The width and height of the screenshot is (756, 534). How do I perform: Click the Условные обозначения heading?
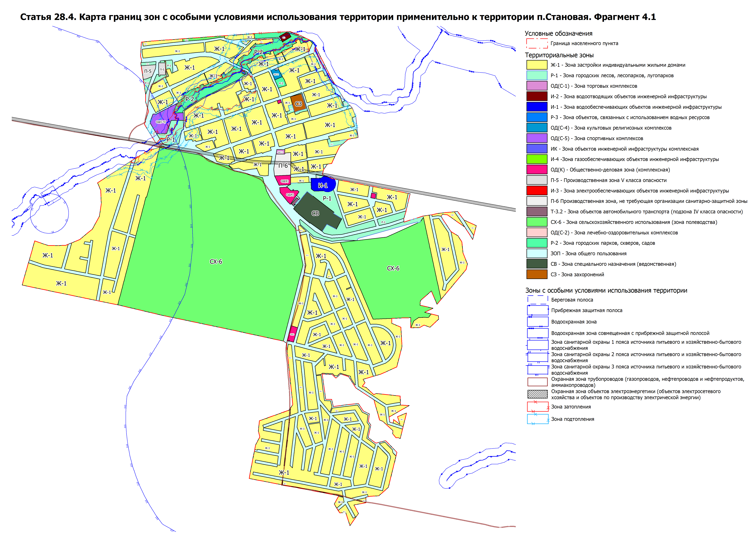pos(558,34)
